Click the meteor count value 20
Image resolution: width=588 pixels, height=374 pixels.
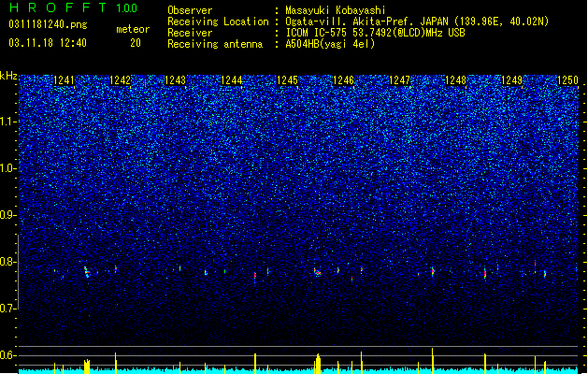pos(136,43)
